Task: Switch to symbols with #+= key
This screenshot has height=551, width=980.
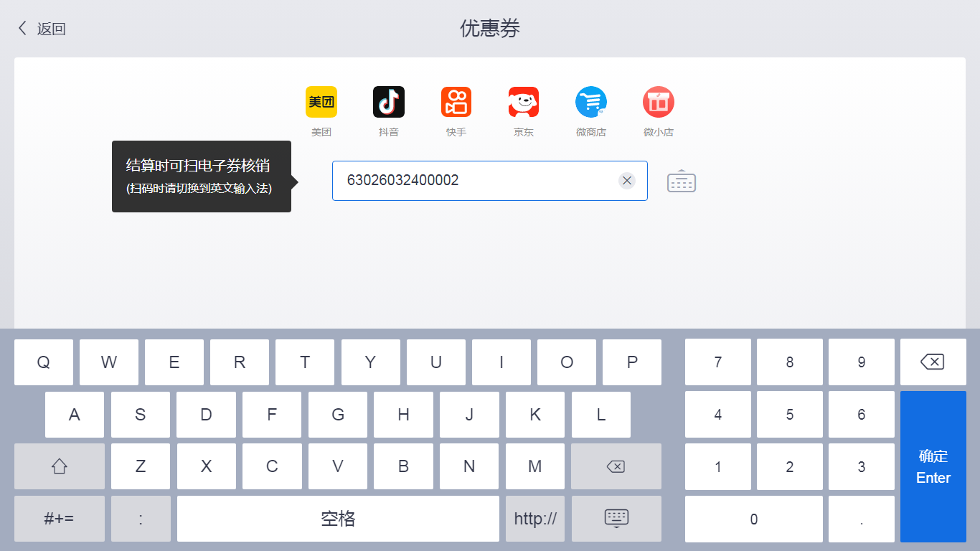Action: click(60, 519)
